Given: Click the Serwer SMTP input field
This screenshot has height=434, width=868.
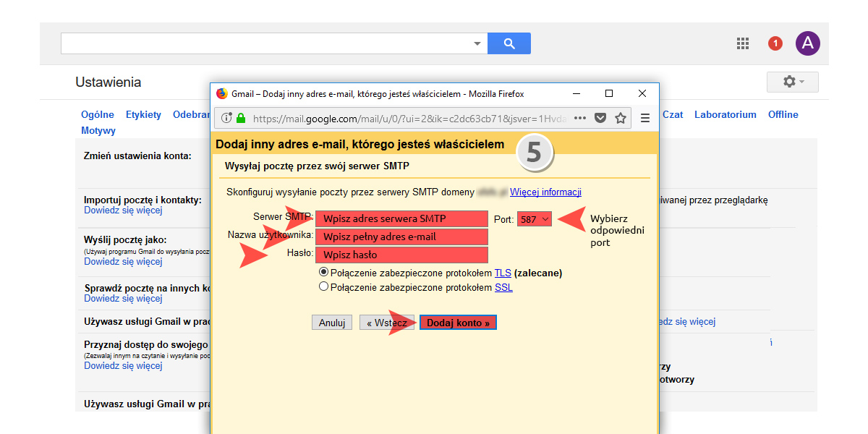Looking at the screenshot, I should tap(402, 218).
